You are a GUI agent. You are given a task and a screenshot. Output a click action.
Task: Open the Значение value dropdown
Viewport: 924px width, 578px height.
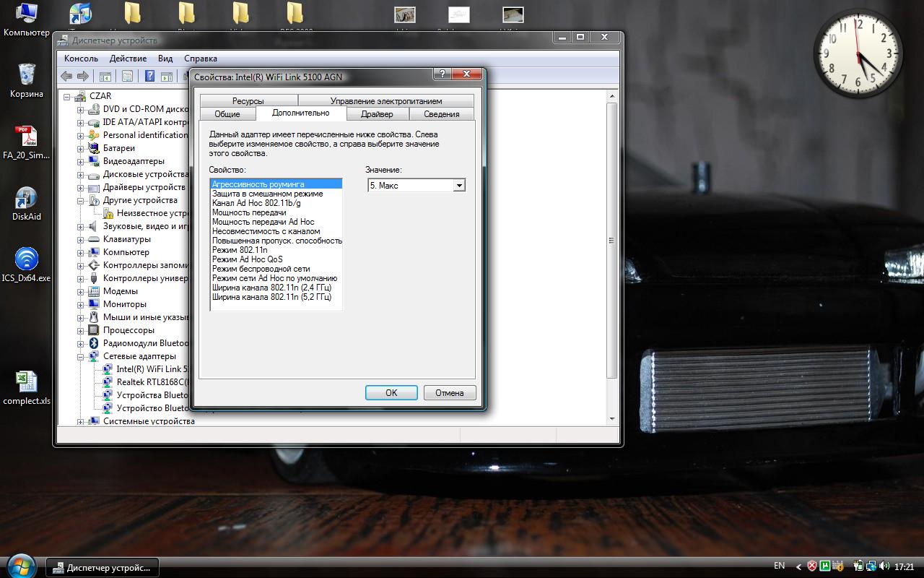458,186
